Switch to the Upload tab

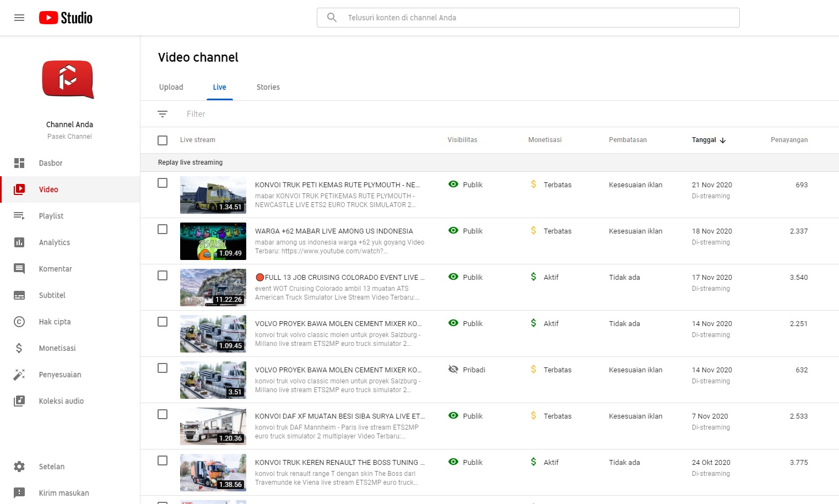point(171,87)
